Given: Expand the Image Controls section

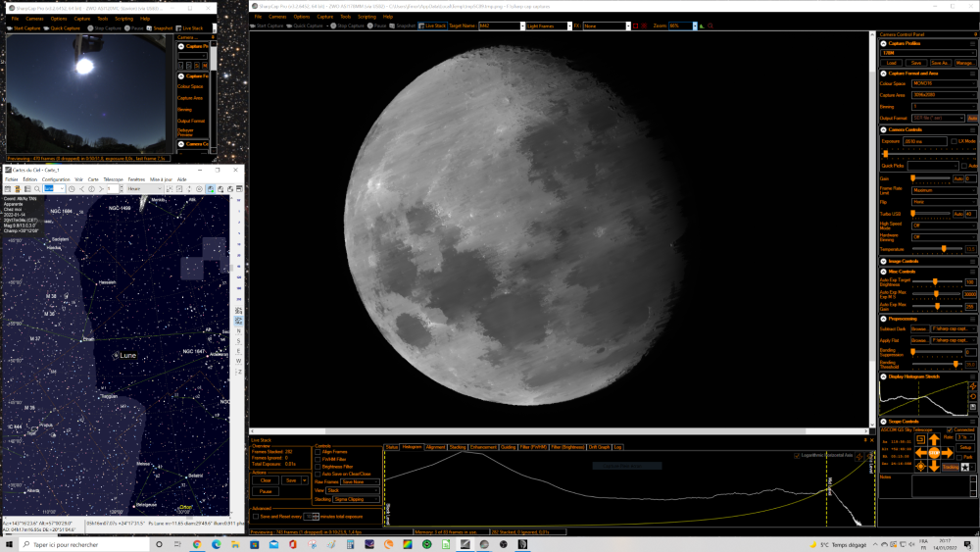Looking at the screenshot, I should pos(883,262).
